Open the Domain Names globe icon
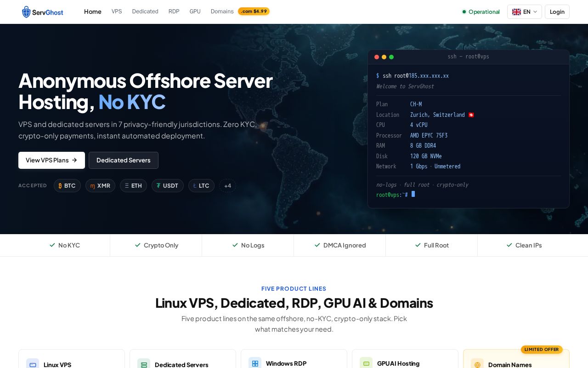Screen dimensions: 588x368 click(x=477, y=365)
